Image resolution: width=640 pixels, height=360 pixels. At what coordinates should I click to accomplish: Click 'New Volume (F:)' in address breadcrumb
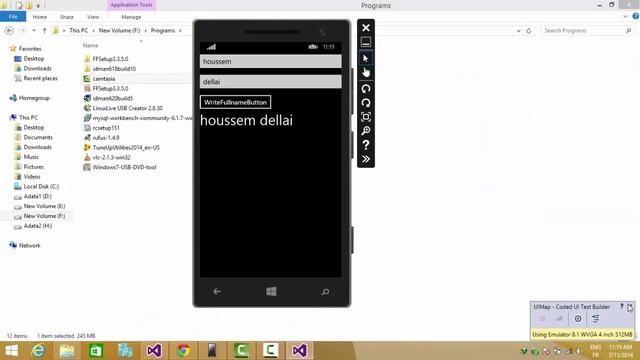[119, 31]
